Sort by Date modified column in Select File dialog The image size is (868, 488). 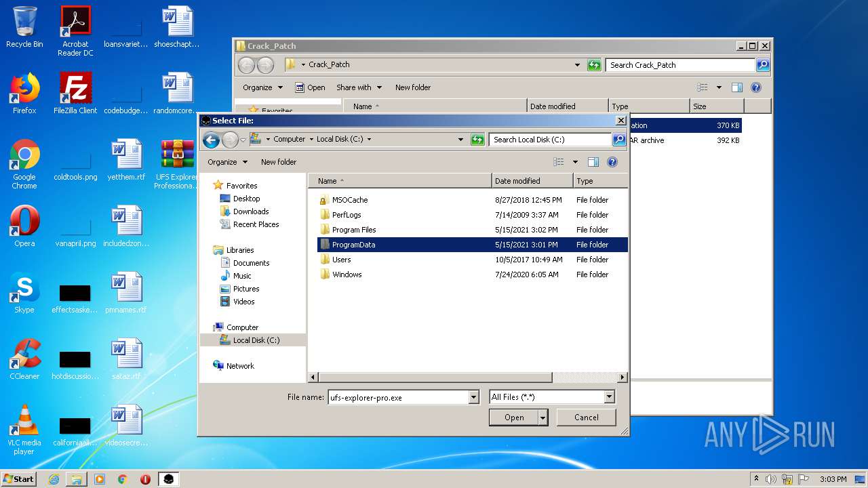pos(532,181)
